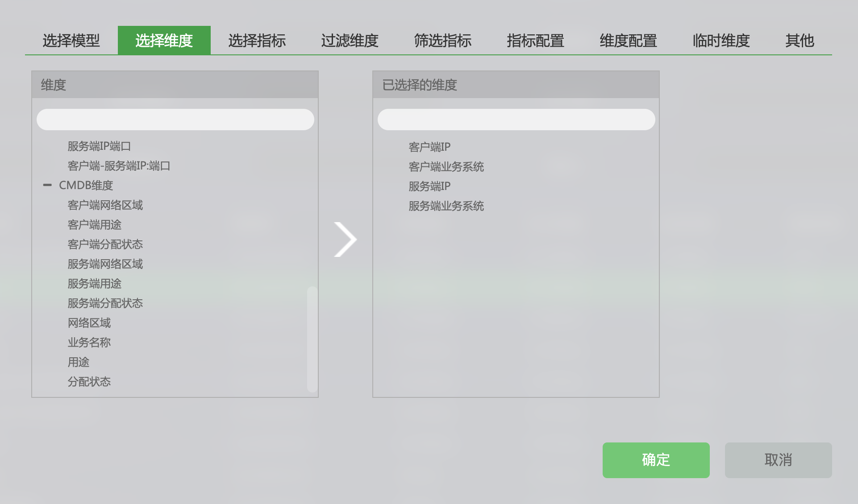
Task: Focus the search box under 已选择的维度
Action: point(516,120)
